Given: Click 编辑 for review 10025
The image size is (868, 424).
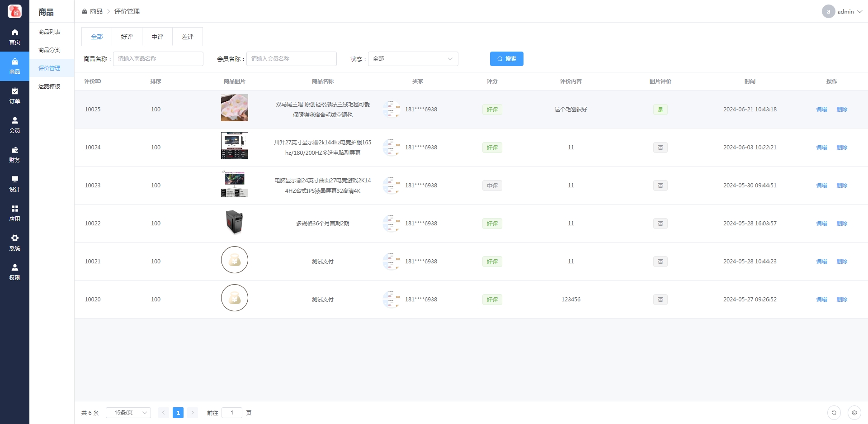Looking at the screenshot, I should tap(821, 110).
